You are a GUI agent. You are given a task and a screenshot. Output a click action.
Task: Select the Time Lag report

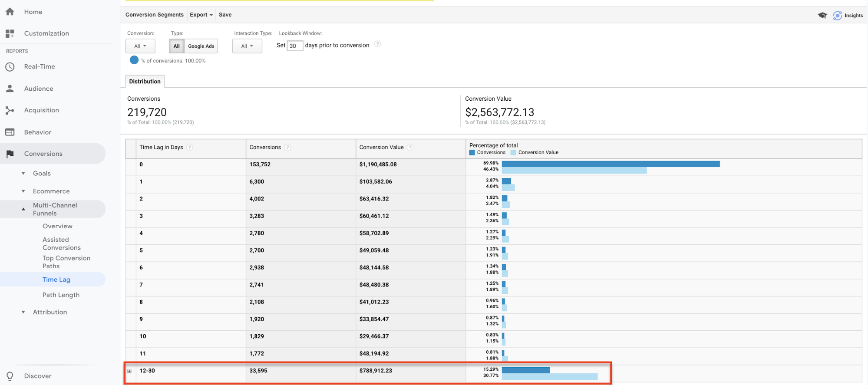click(x=56, y=280)
